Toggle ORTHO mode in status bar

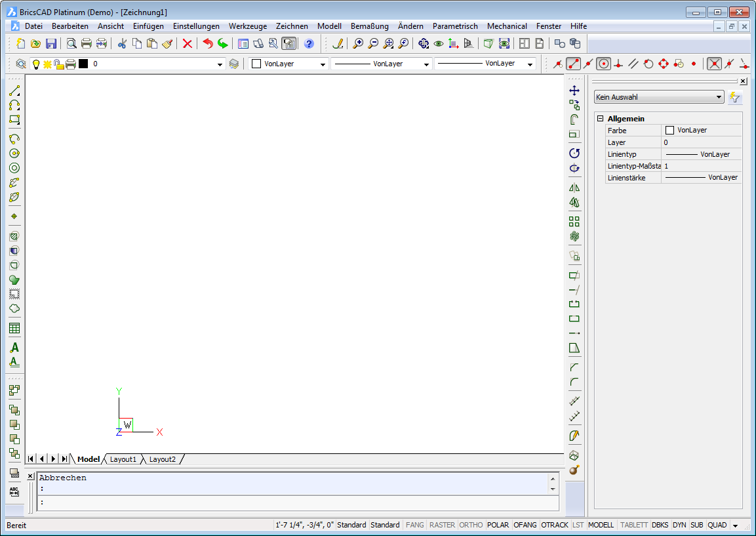[x=471, y=525]
